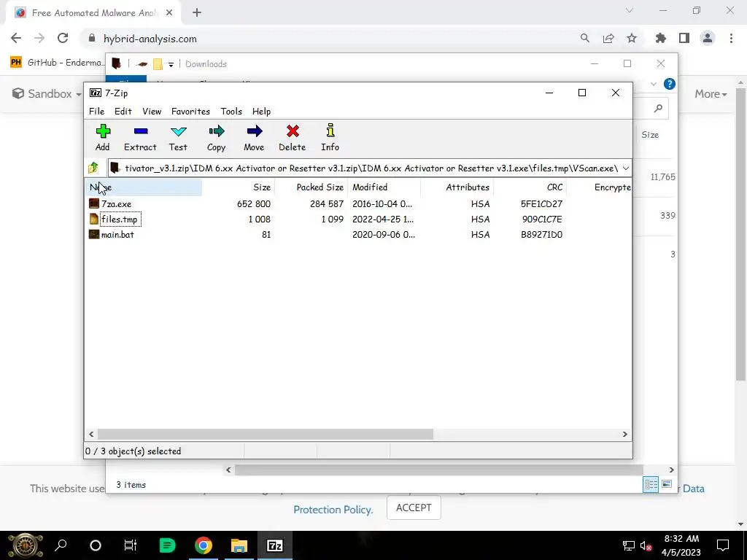Switch Explorer to large icons view
Image resolution: width=747 pixels, height=560 pixels.
coord(667,485)
